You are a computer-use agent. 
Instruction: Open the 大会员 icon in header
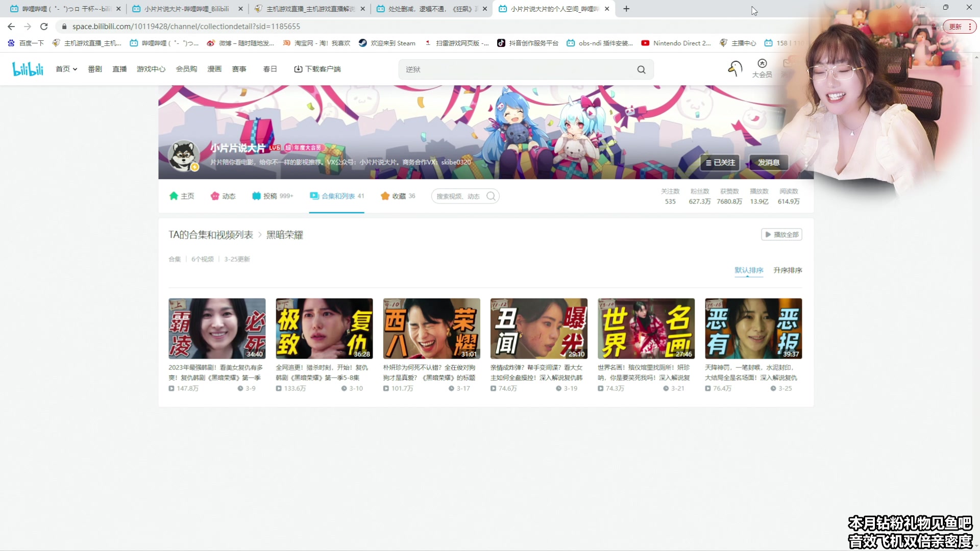762,68
